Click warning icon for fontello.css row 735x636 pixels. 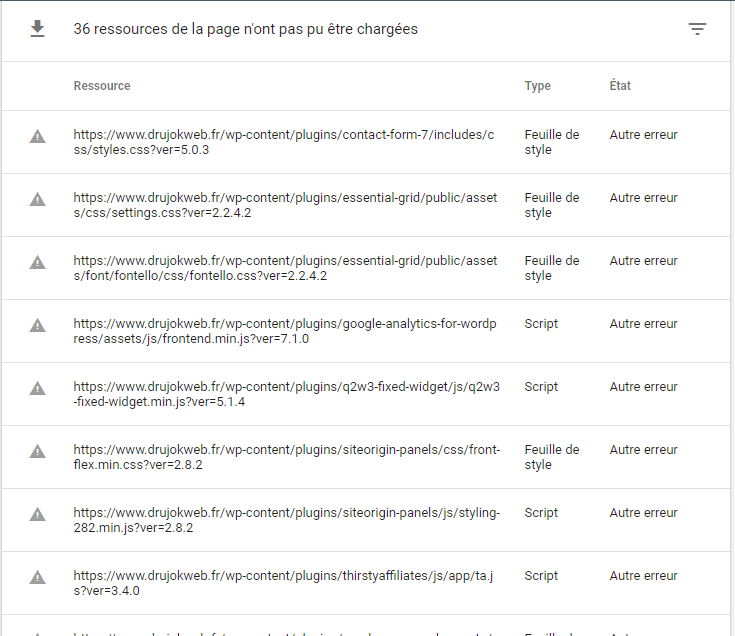pyautogui.click(x=38, y=262)
